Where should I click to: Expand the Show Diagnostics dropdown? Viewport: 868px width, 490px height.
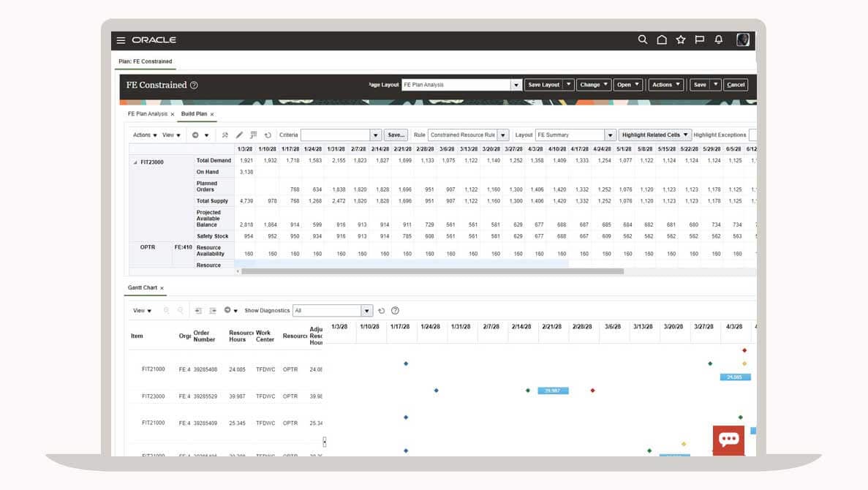click(367, 311)
